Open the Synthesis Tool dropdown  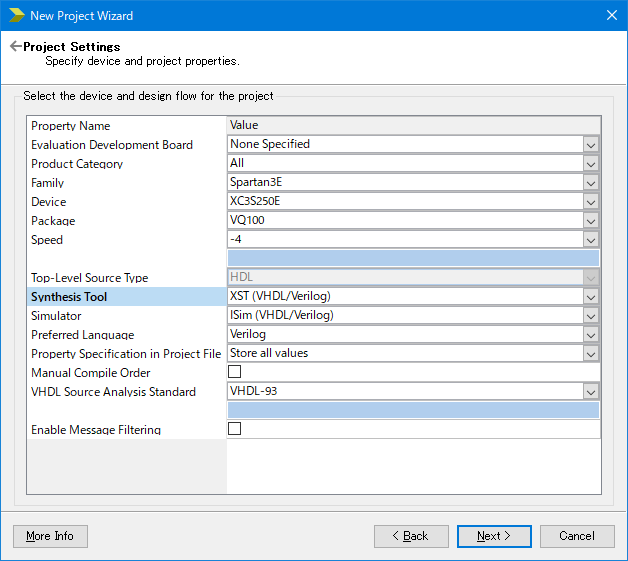coord(591,297)
